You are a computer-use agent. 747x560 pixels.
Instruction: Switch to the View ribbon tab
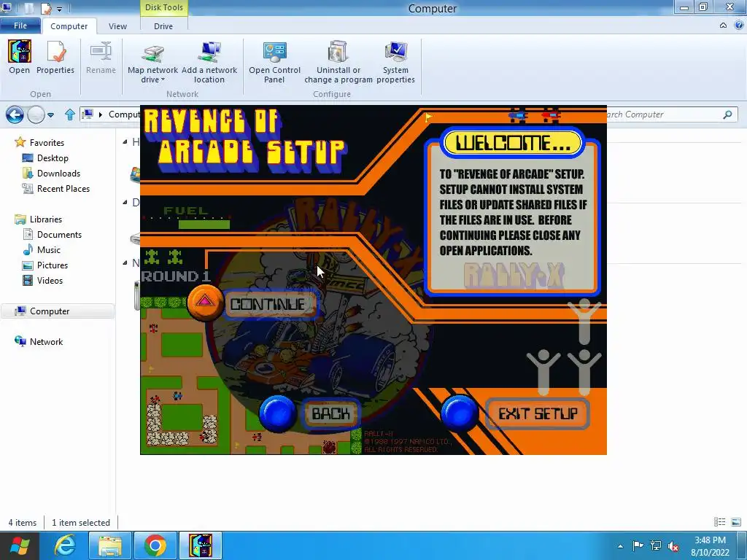pos(117,26)
